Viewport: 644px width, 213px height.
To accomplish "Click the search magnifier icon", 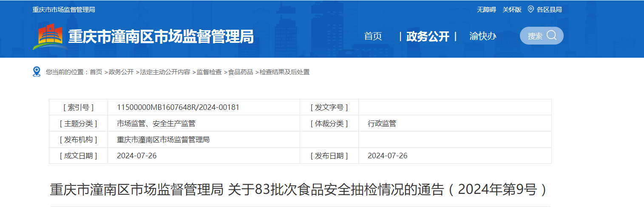I will coord(552,35).
